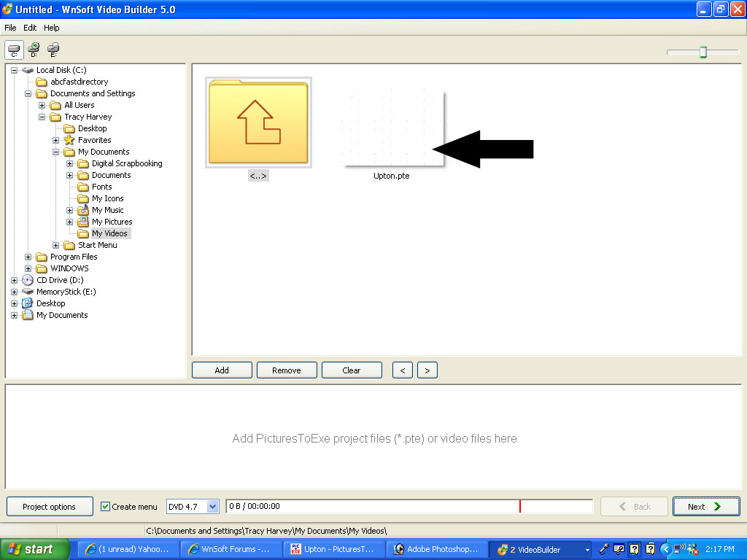Viewport: 747px width, 560px height.
Task: Switch to Adobe Photoshop taskbar window
Action: [437, 549]
